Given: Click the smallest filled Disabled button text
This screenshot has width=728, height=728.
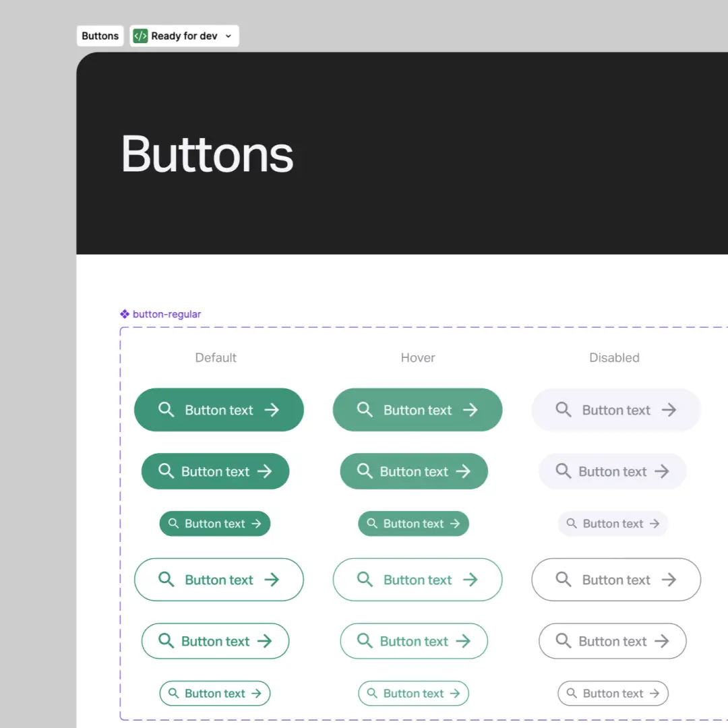Looking at the screenshot, I should click(x=613, y=524).
